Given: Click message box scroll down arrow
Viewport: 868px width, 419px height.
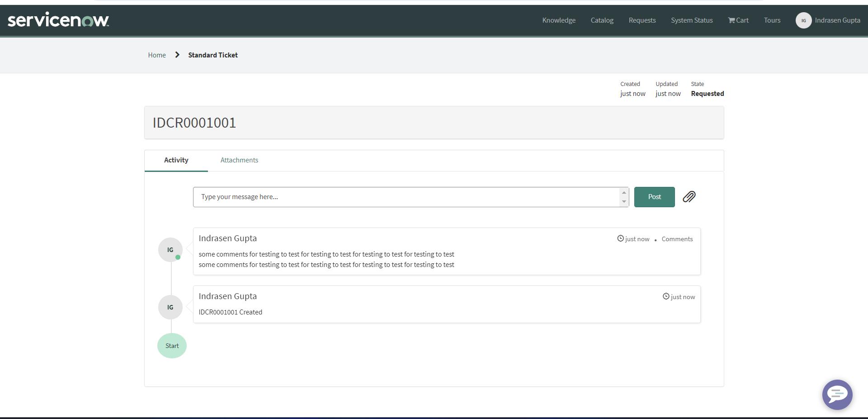Looking at the screenshot, I should pos(624,202).
